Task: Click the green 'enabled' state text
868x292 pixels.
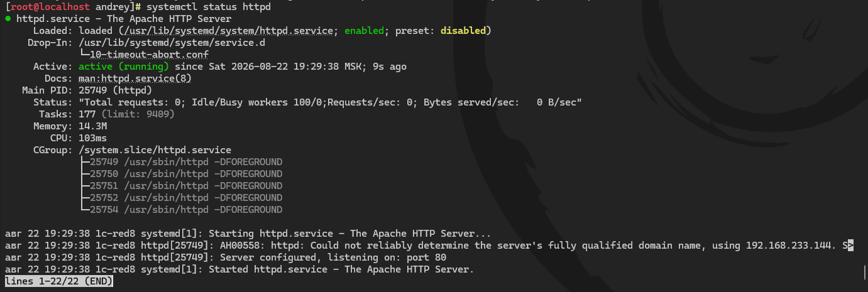Action: 363,31
